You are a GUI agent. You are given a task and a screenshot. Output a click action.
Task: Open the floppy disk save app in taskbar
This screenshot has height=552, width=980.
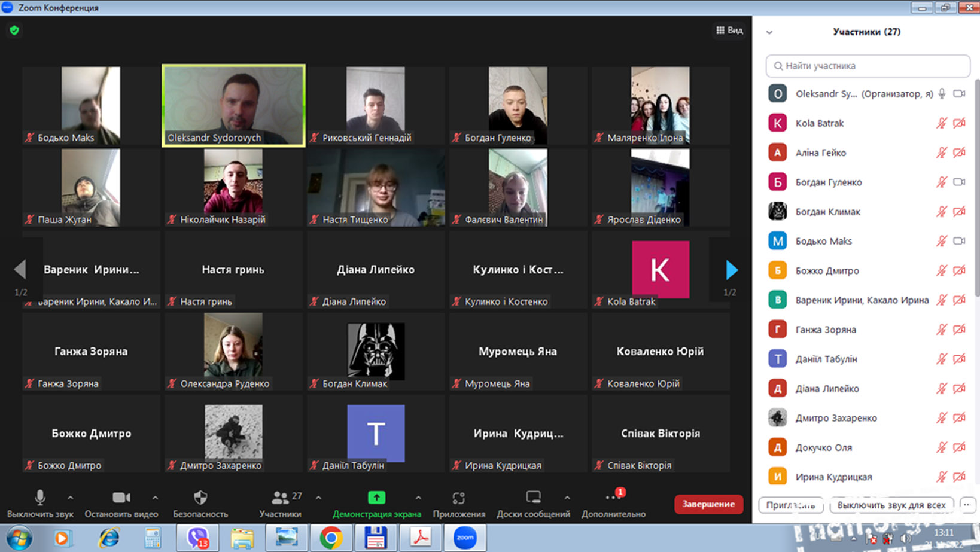376,538
